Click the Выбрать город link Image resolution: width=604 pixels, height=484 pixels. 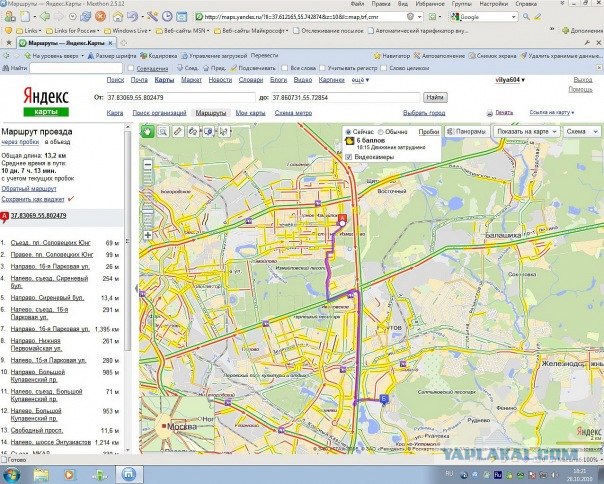pos(424,113)
